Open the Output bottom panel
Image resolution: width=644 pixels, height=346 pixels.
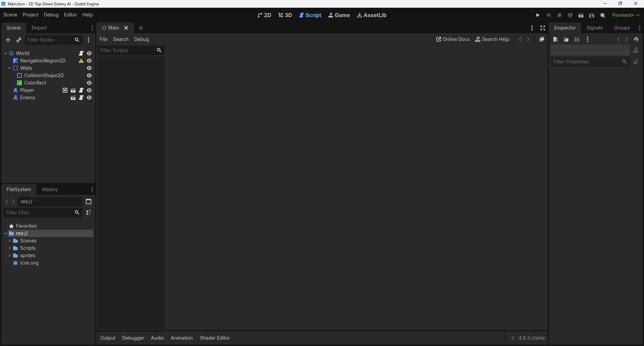[108, 338]
